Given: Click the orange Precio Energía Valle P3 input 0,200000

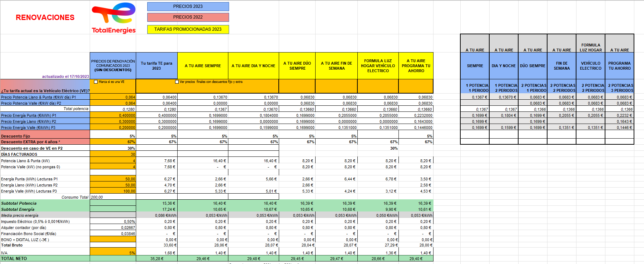Looking at the screenshot, I should [x=113, y=128].
